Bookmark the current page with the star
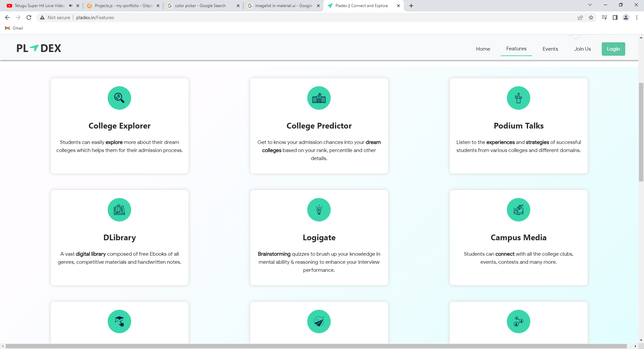This screenshot has height=349, width=644. pos(591,17)
